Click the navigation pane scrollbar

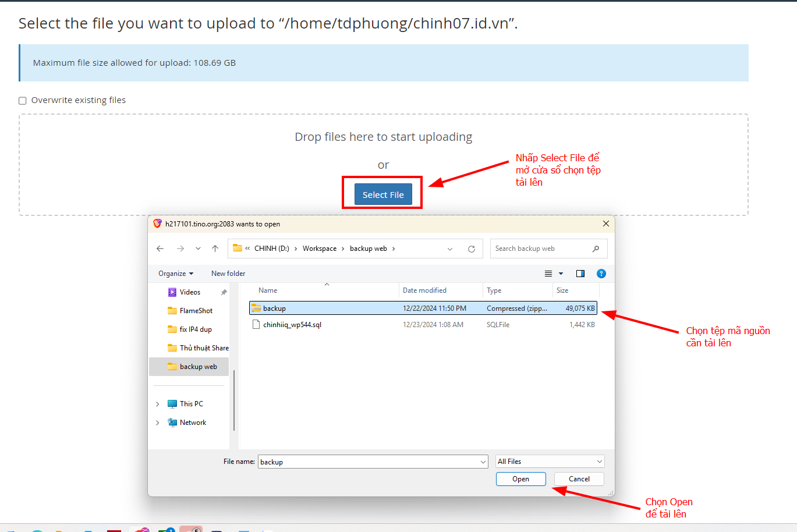point(234,400)
